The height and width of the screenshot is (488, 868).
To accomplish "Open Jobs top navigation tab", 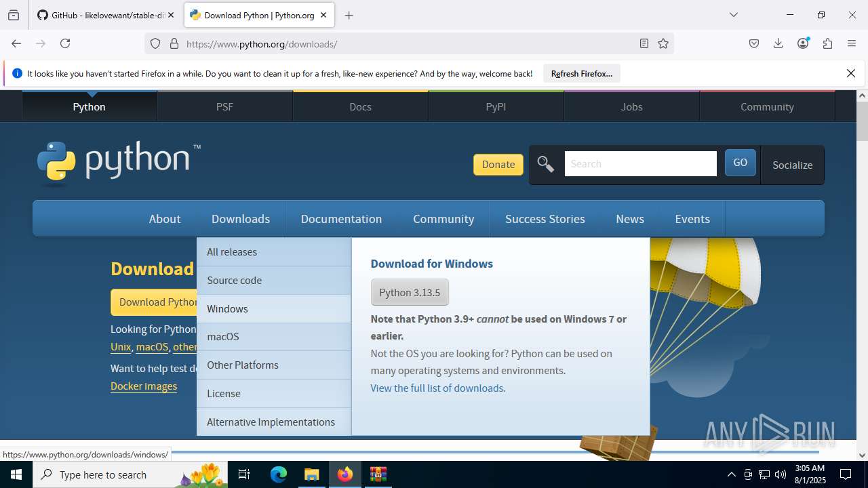I will coord(631,106).
